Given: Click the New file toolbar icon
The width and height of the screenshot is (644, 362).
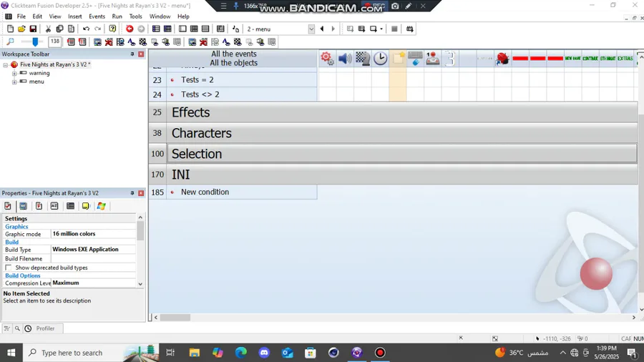Looking at the screenshot, I should click(x=10, y=29).
